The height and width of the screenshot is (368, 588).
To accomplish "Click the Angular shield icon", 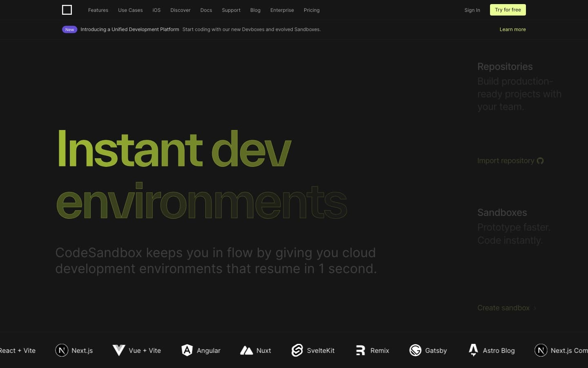I will [187, 350].
